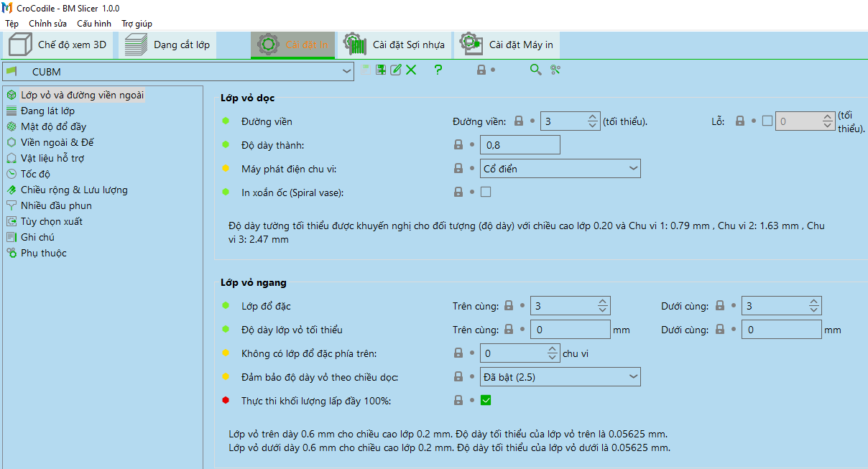Screen dimensions: 868x469
Task: Enable the In xoắn ốc (Spiral vase) checkbox
Action: 486,192
